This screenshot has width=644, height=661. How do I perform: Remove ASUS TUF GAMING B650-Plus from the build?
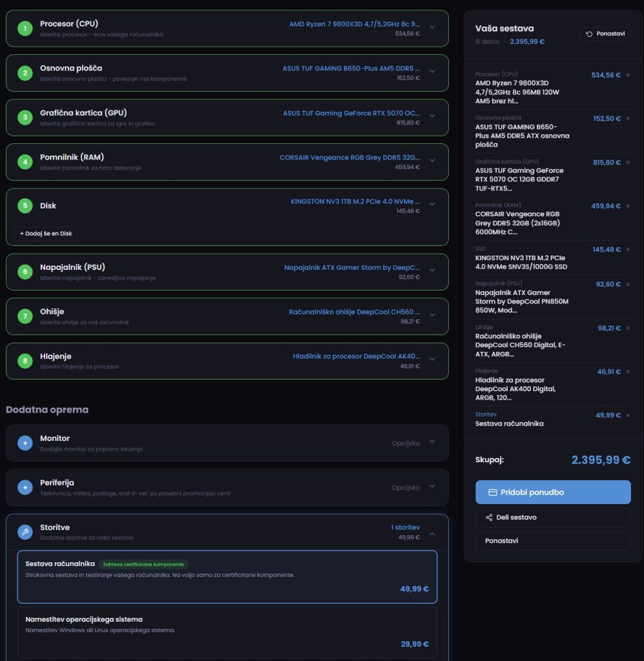(x=628, y=119)
